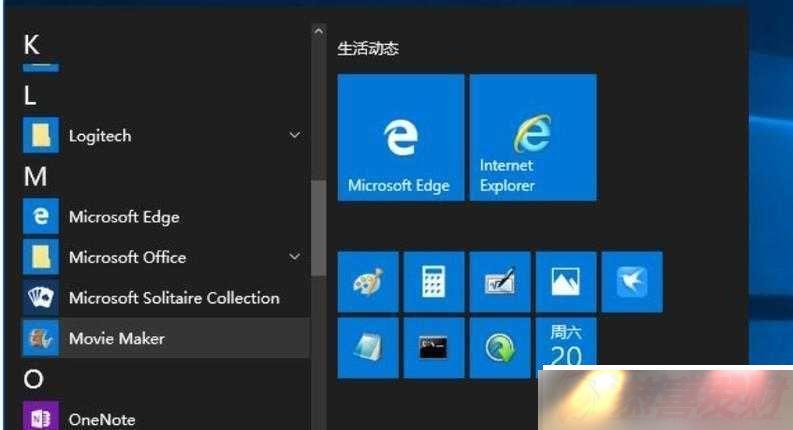Launch the Movie Maker icon
The image size is (793, 430).
pyautogui.click(x=41, y=338)
